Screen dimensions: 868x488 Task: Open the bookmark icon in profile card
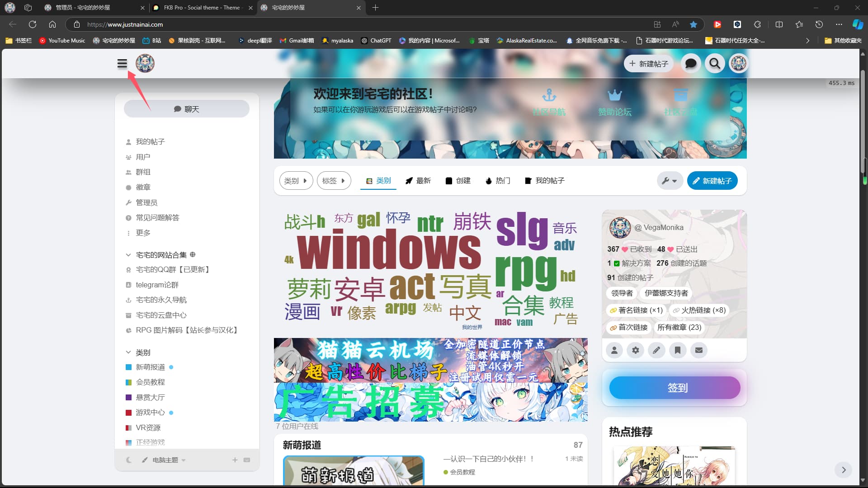[x=678, y=350]
